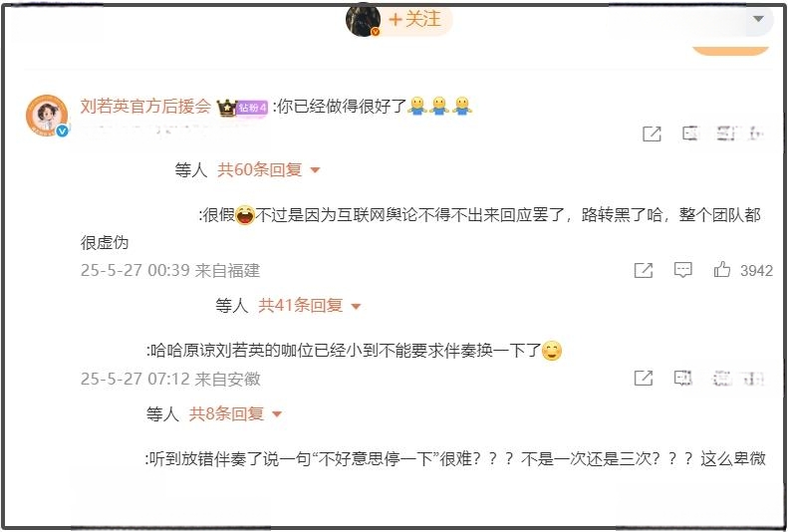The image size is (788, 532).
Task: Repost the 很假 comment from 福建
Action: coord(644,270)
